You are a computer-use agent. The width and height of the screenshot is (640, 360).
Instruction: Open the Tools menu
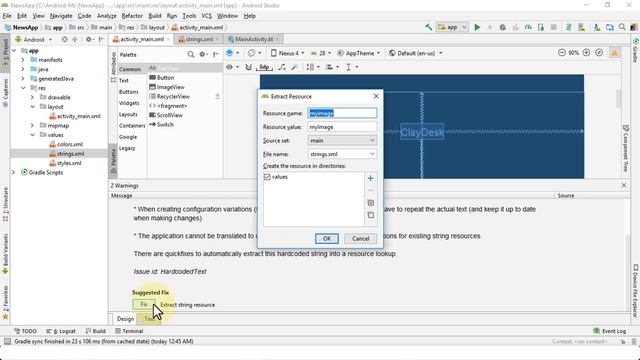click(x=189, y=16)
